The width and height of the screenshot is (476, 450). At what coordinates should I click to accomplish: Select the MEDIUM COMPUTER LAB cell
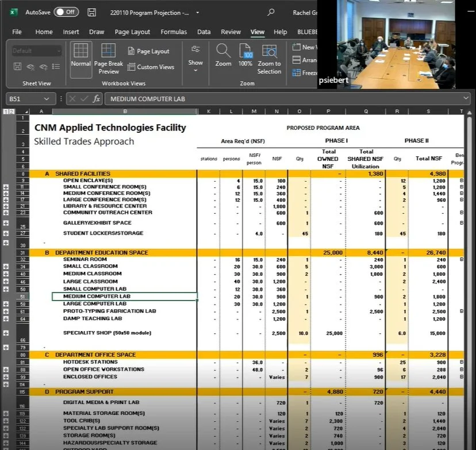[x=125, y=297]
